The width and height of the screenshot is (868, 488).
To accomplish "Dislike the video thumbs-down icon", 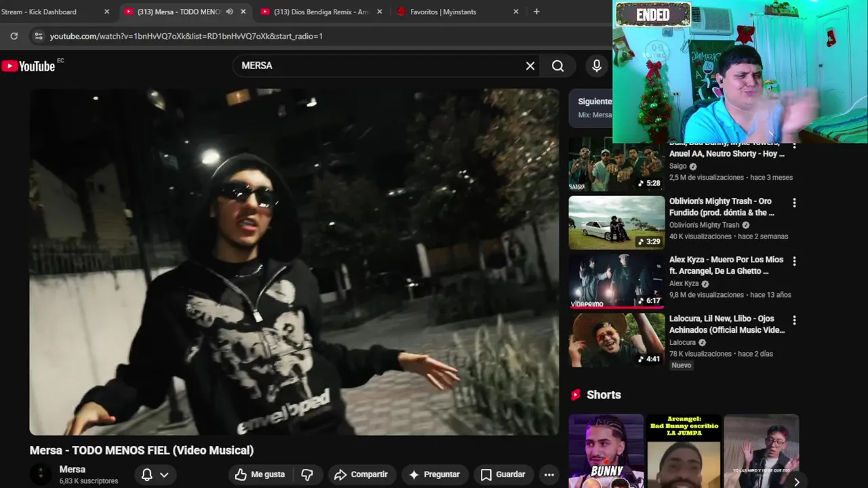I will tap(307, 474).
